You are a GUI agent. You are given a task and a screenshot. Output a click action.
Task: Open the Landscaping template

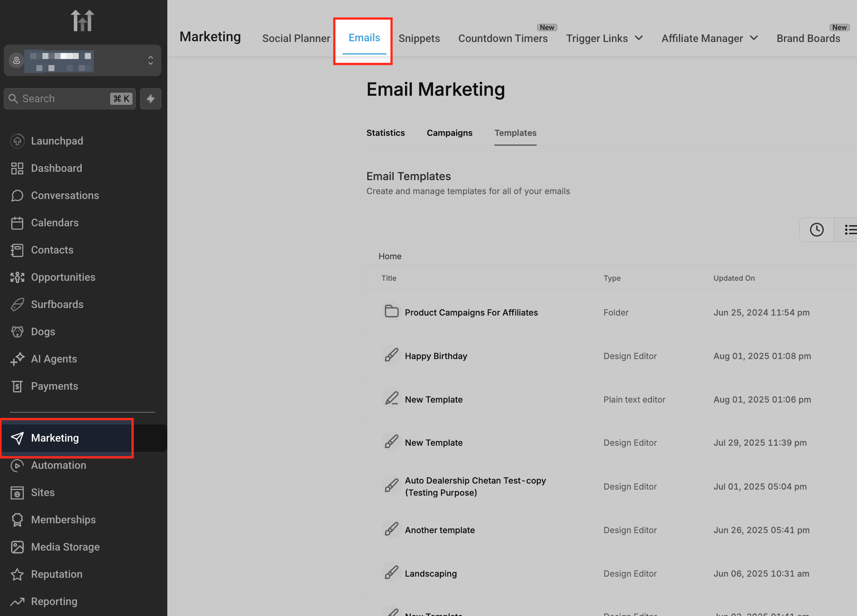[x=431, y=574]
